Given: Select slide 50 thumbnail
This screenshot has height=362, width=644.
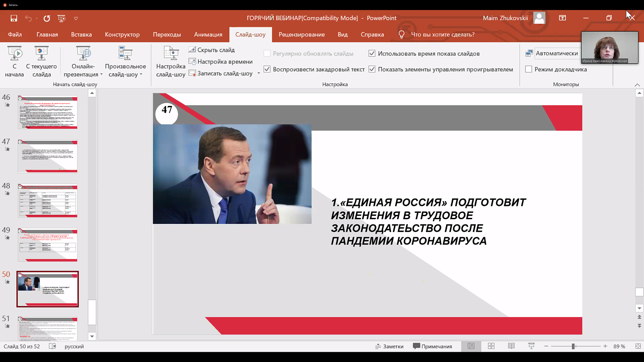Looking at the screenshot, I should pyautogui.click(x=48, y=289).
